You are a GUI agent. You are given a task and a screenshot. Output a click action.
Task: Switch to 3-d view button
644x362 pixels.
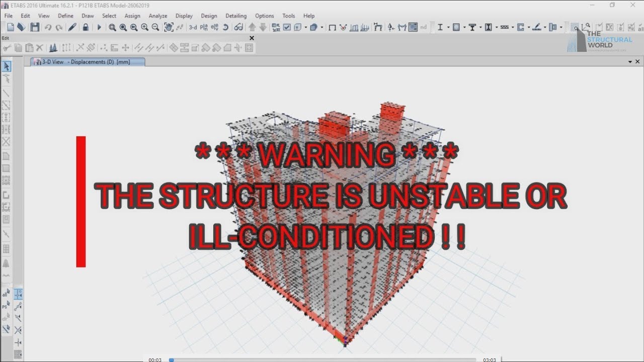tap(193, 27)
